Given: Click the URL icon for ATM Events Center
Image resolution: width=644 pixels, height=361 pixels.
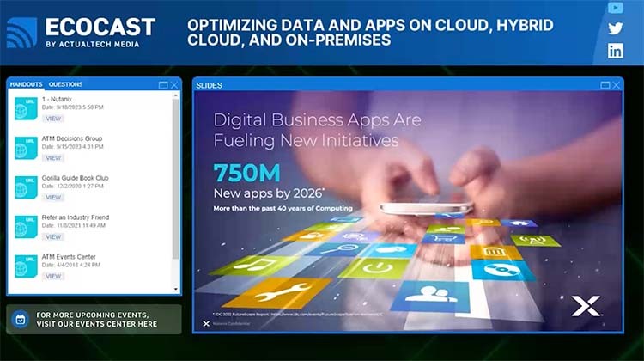Looking at the screenshot, I should coord(26,265).
